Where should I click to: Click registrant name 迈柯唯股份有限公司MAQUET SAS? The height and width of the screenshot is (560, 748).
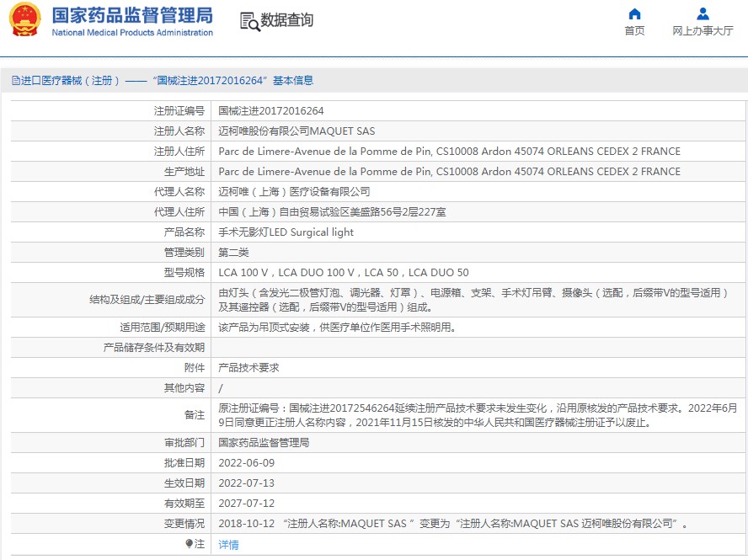click(297, 131)
